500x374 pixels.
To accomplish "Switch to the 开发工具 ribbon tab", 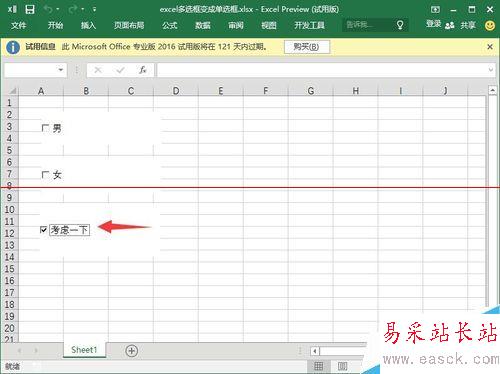I will [309, 25].
